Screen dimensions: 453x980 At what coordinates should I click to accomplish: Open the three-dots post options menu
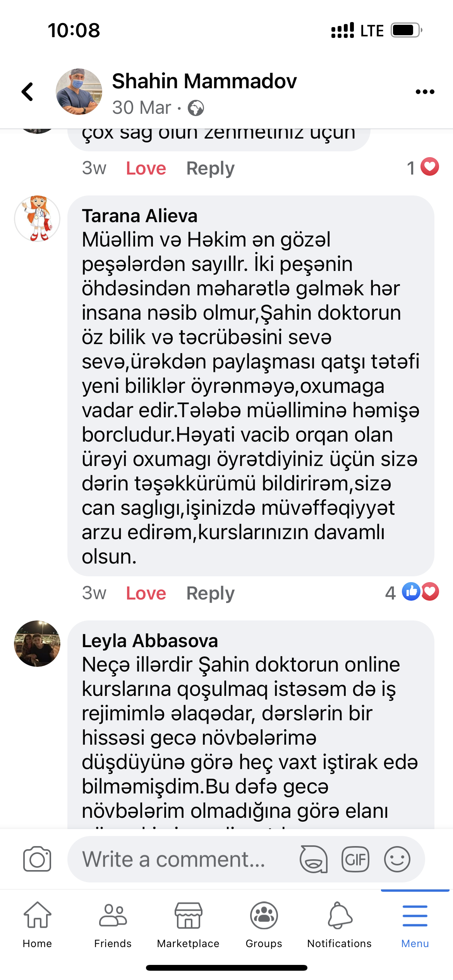pyautogui.click(x=425, y=92)
